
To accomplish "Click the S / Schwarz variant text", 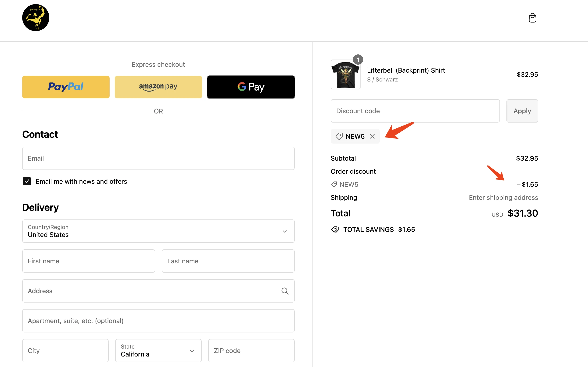I will coord(382,80).
